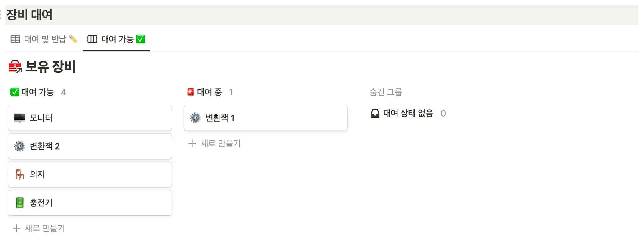This screenshot has width=644, height=239.
Task: Add new card under 대여 중 column
Action: click(214, 144)
